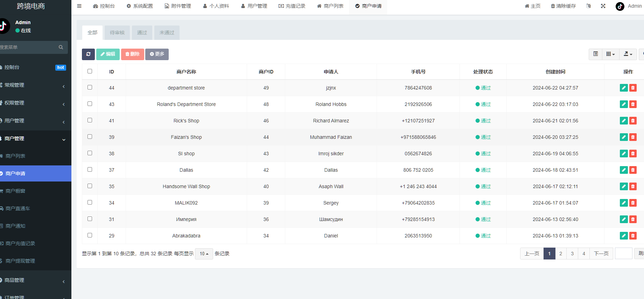Go to page 3 in pagination

click(x=572, y=254)
